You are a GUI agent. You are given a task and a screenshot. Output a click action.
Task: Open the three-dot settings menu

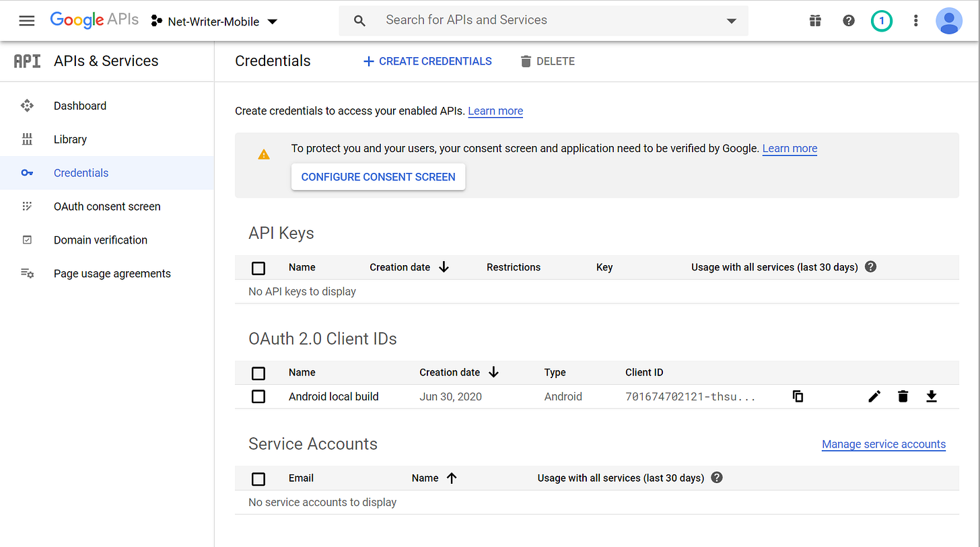pos(915,21)
